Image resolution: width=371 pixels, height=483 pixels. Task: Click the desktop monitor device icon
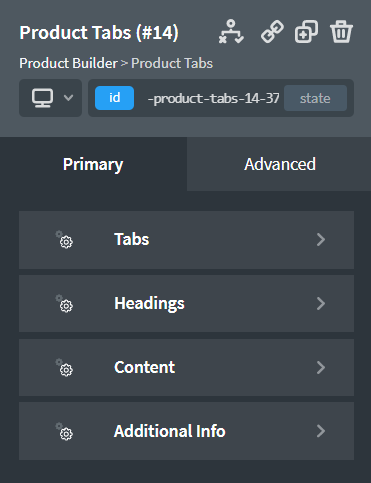(x=42, y=98)
